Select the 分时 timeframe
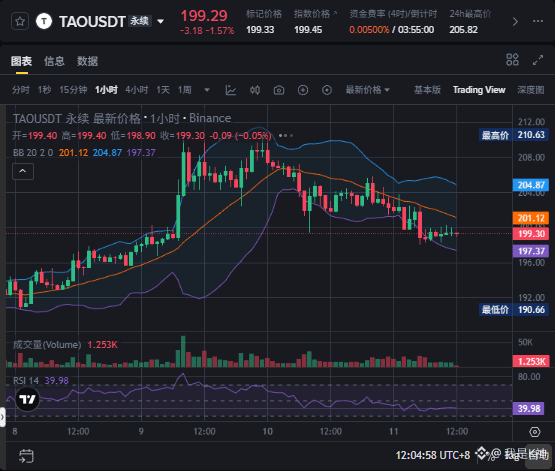The image size is (555, 471). coord(21,90)
